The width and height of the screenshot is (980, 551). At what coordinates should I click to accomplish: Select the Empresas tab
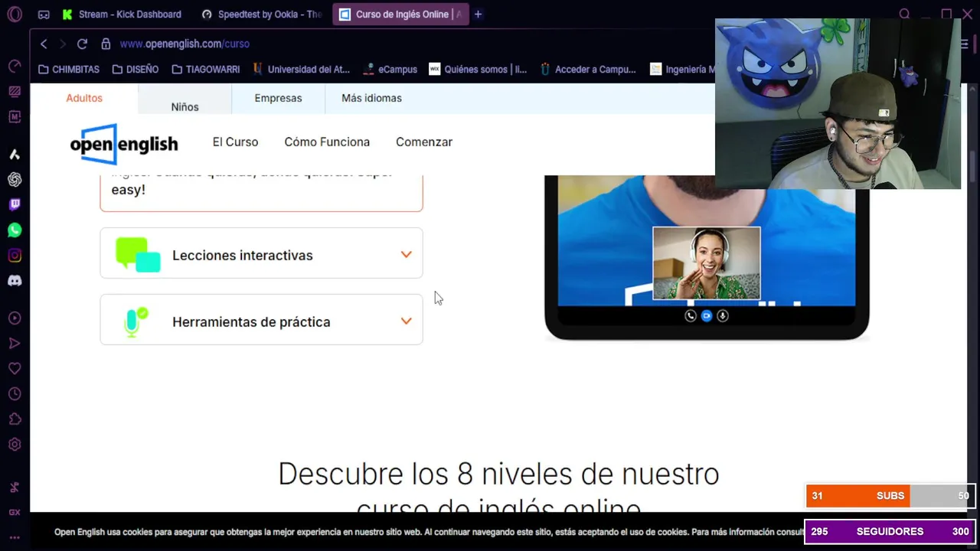pyautogui.click(x=278, y=98)
